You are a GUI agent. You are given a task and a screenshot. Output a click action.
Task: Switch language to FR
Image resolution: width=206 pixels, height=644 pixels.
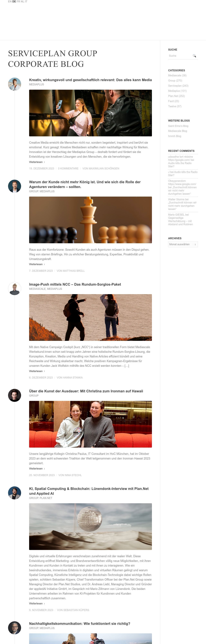[18, 1]
